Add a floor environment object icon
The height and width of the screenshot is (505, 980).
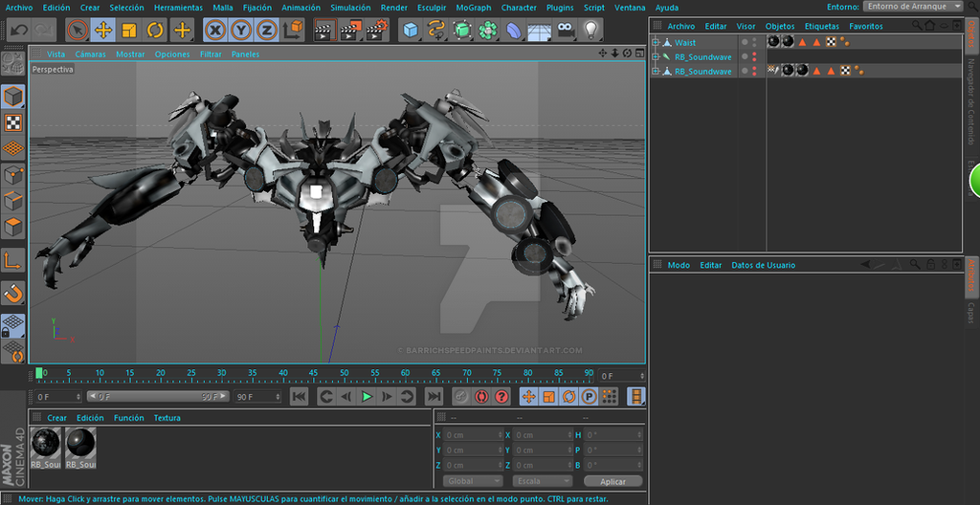540,30
